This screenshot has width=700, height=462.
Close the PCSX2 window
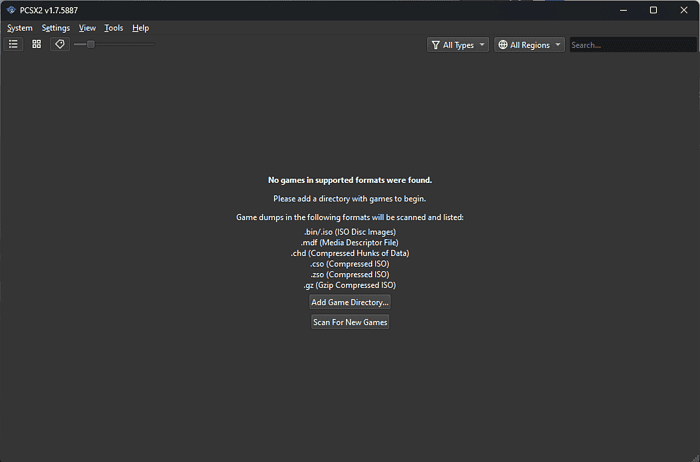[x=682, y=10]
